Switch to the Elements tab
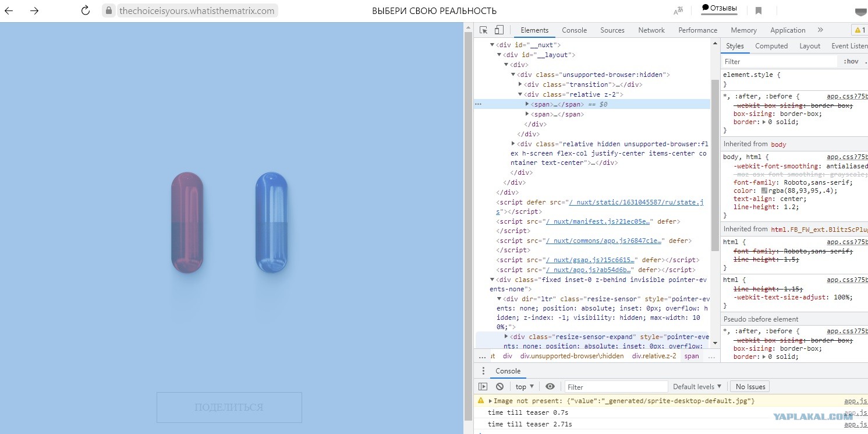The image size is (868, 434). point(534,30)
